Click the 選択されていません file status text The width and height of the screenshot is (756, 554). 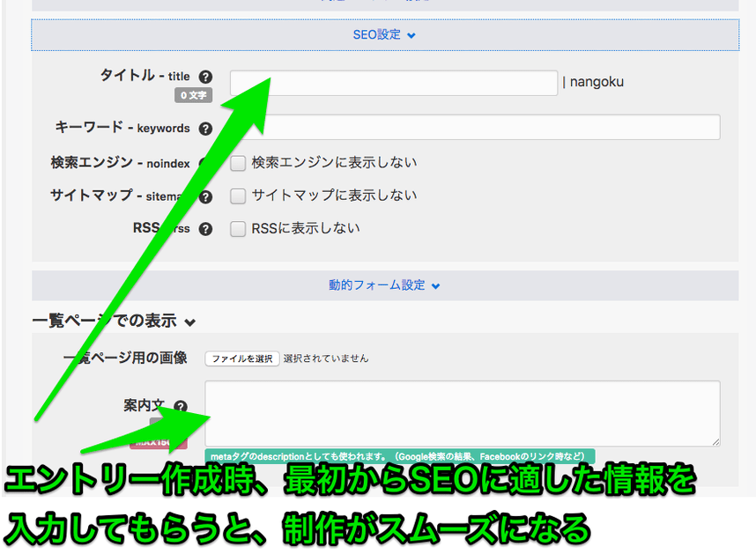pyautogui.click(x=326, y=358)
